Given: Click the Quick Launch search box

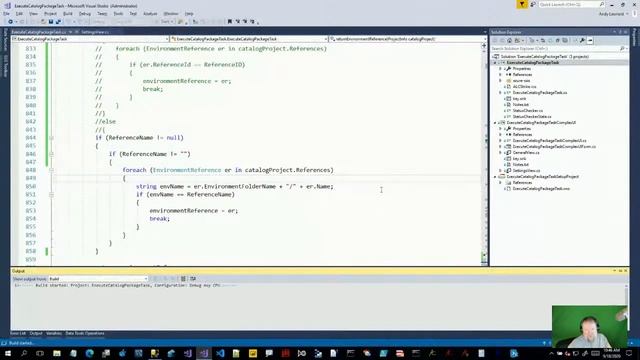Looking at the screenshot, I should point(571,4).
